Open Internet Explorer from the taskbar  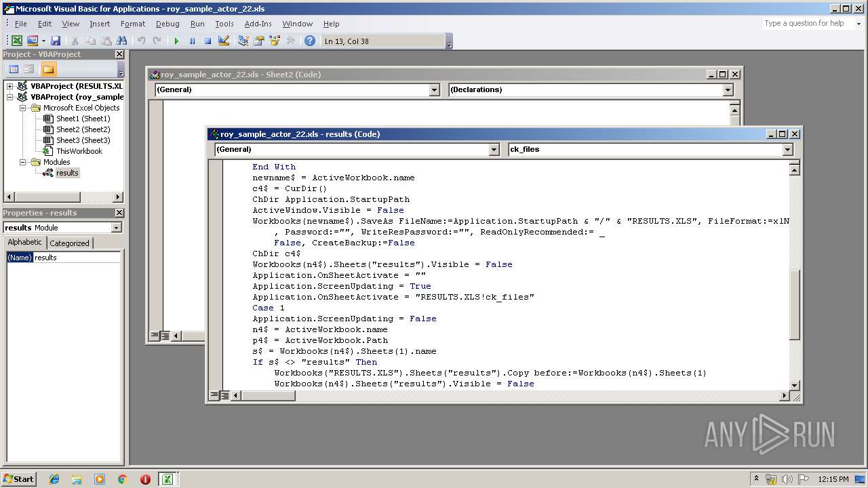pyautogui.click(x=54, y=479)
